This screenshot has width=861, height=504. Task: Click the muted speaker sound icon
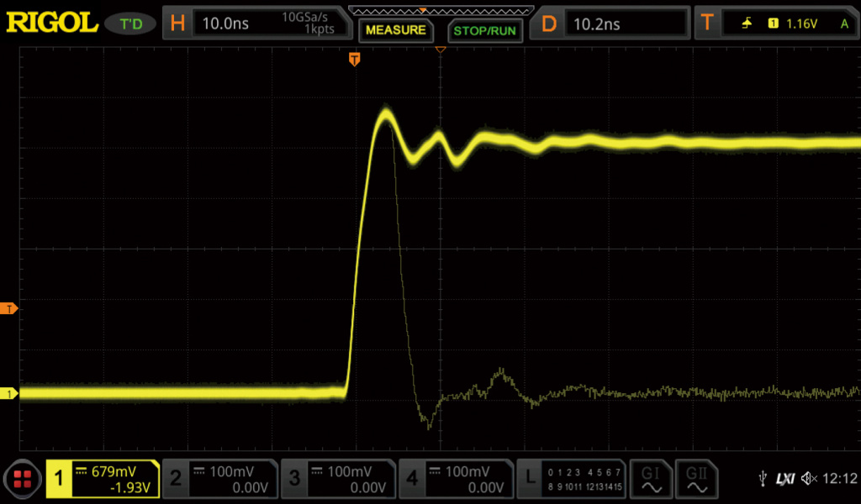coord(809,479)
